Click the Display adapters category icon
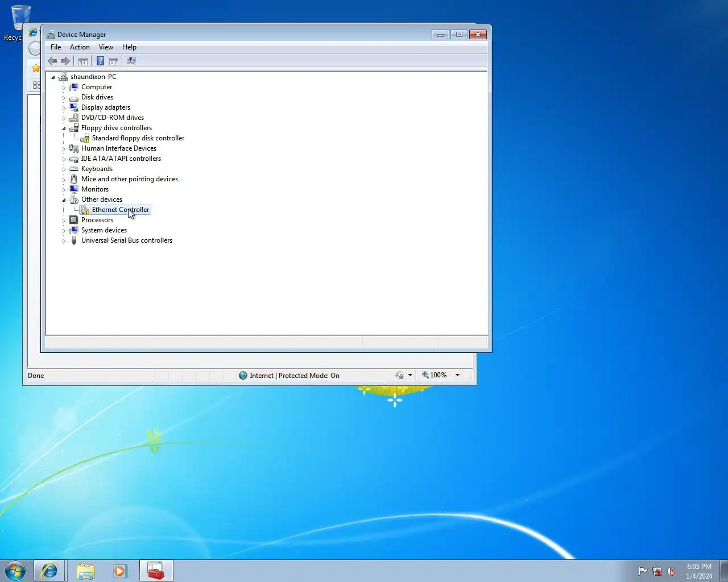The width and height of the screenshot is (728, 582). pos(73,107)
